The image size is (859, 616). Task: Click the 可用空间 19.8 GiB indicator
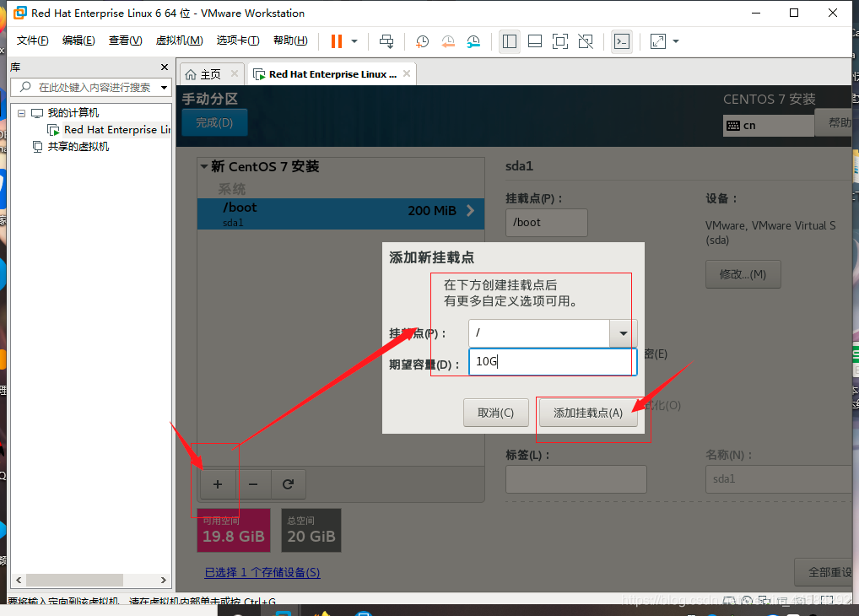(234, 530)
